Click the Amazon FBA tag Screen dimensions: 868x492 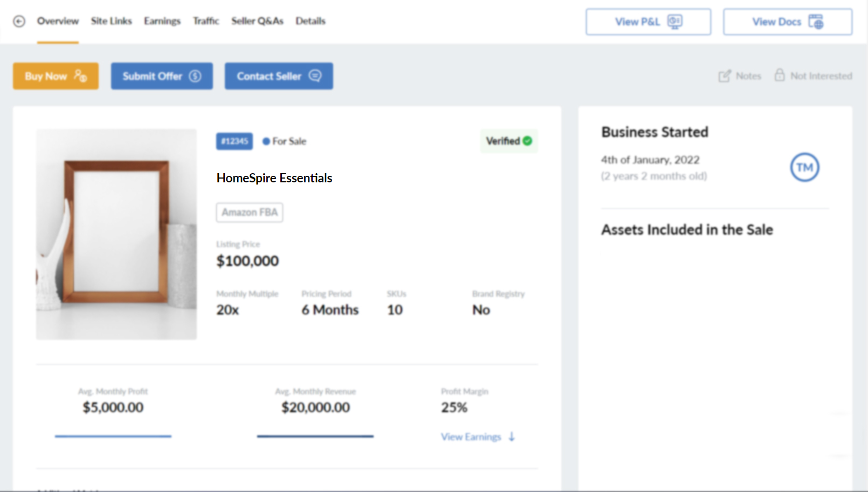[250, 213]
